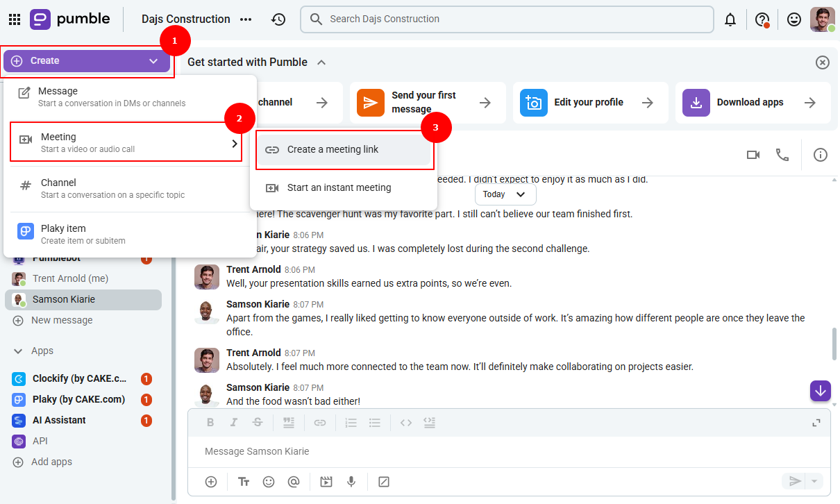Open conversation details info icon
Screen dimensions: 840x504
tap(821, 155)
